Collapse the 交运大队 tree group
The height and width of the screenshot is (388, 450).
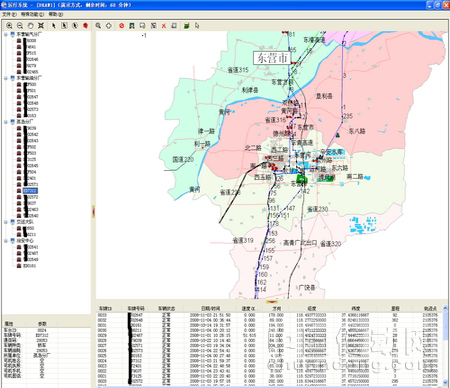(6, 222)
